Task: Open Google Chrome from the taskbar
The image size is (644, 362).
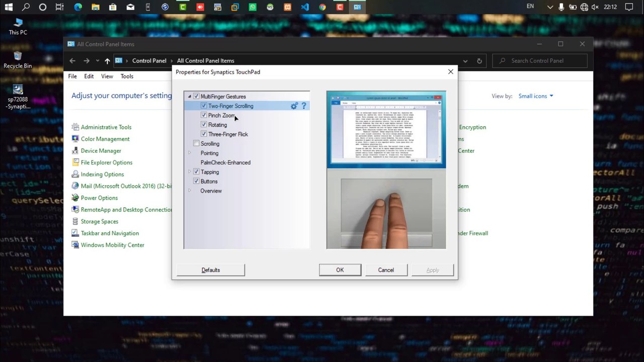Action: click(323, 7)
